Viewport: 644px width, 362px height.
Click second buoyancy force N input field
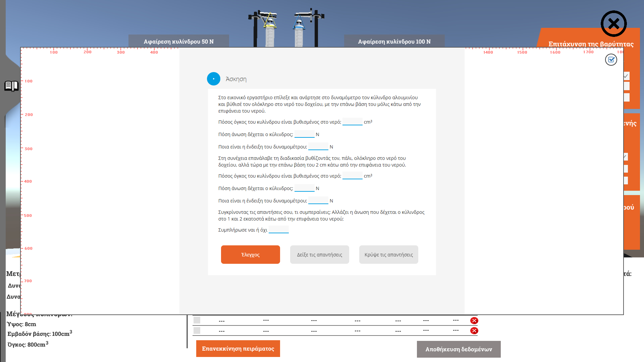pyautogui.click(x=304, y=188)
